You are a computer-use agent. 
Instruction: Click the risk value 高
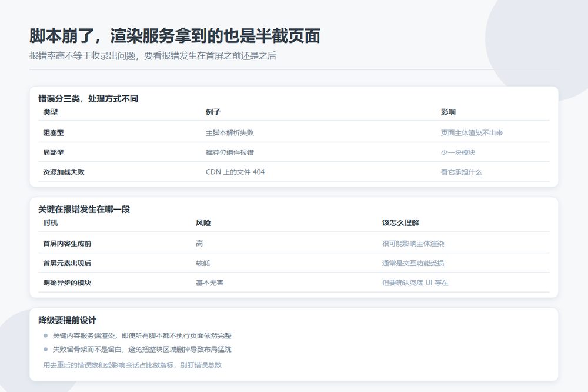point(199,244)
